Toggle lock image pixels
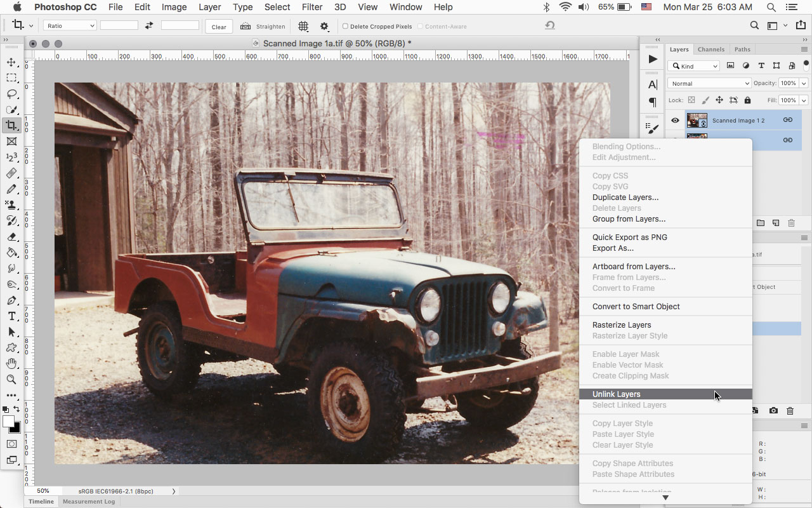812x508 pixels. click(x=705, y=100)
